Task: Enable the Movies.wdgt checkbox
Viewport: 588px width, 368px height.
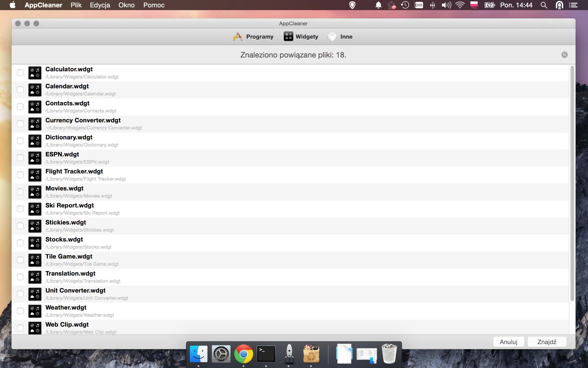Action: [20, 192]
